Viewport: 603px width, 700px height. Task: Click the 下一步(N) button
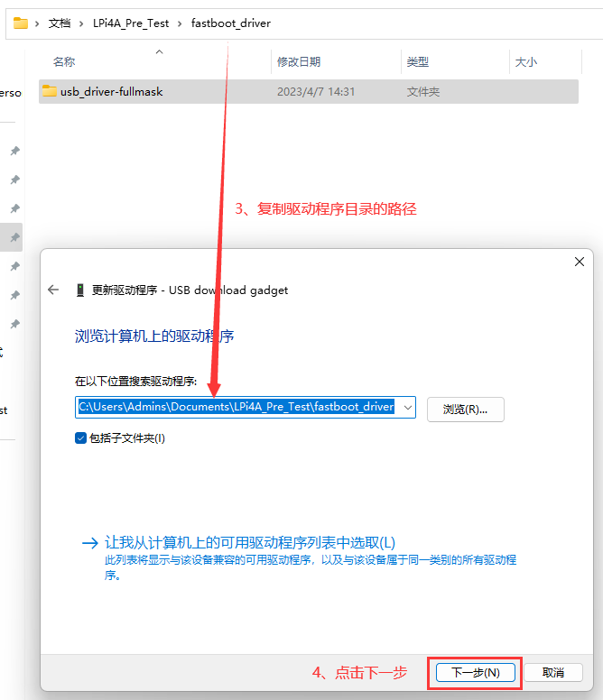click(475, 672)
